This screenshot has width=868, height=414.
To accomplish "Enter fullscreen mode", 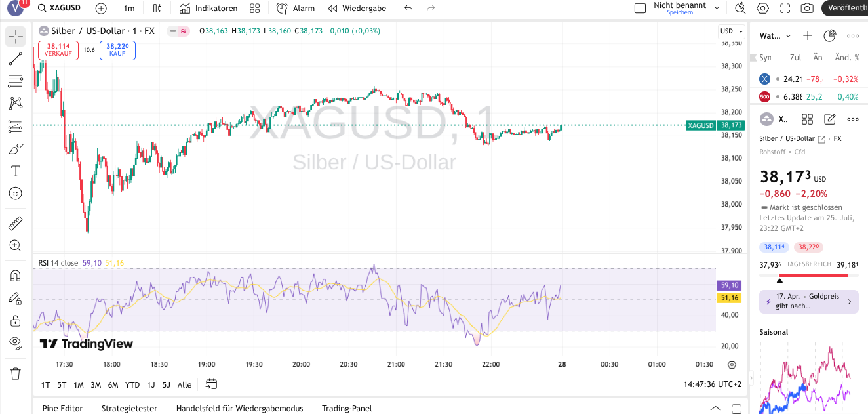I will pos(785,9).
